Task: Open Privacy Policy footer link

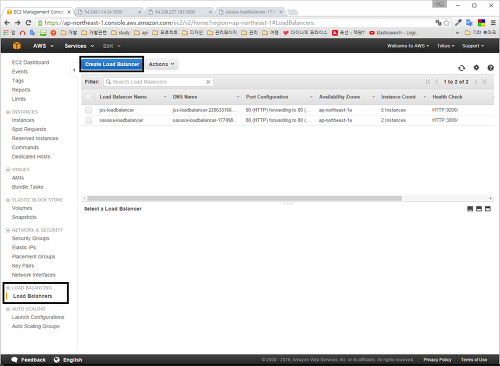Action: [x=437, y=360]
